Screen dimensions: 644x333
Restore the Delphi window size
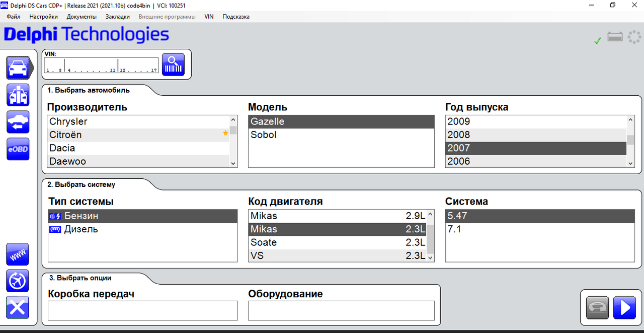click(x=613, y=5)
